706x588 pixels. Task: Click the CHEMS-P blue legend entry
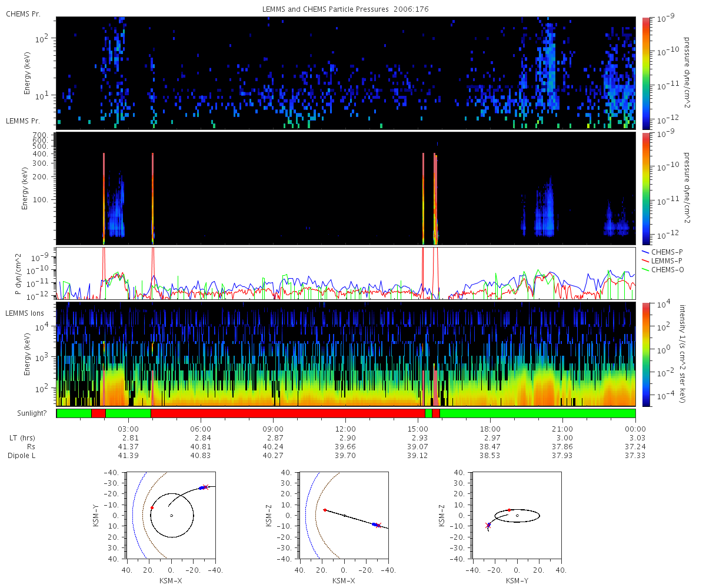(665, 252)
